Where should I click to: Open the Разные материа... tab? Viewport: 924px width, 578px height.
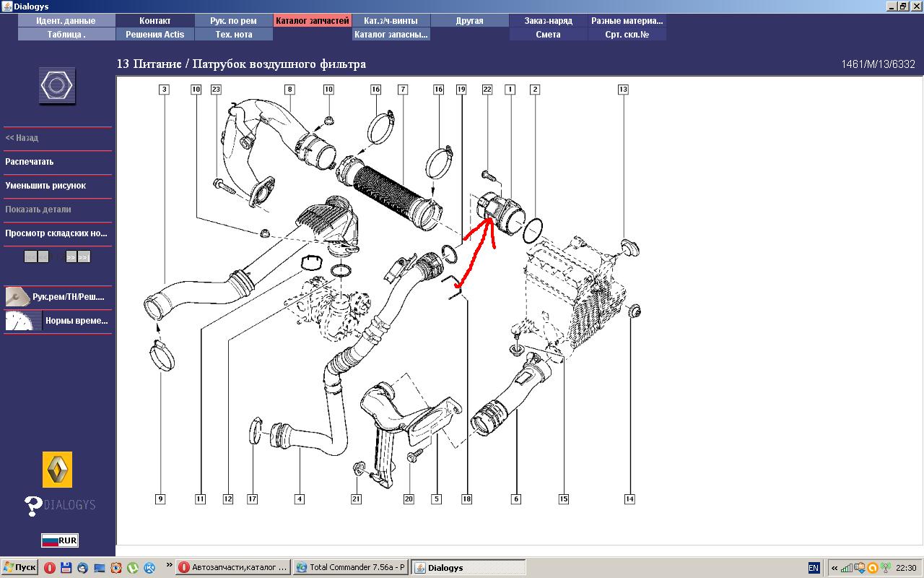click(x=627, y=21)
